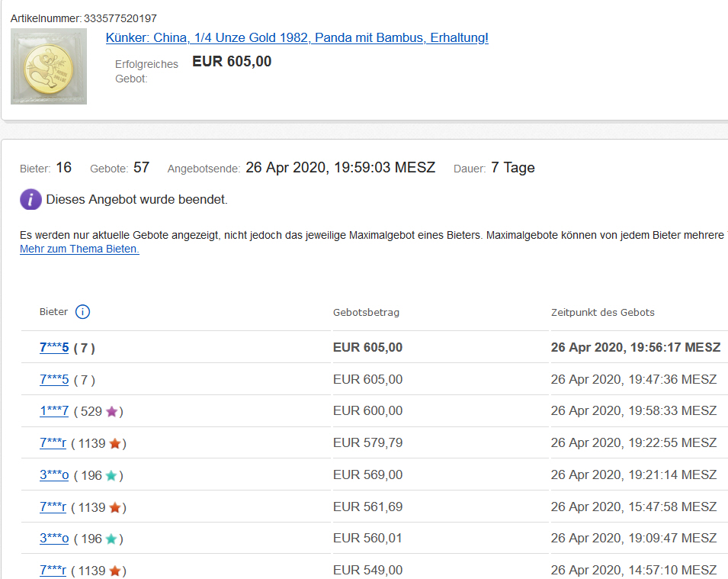
Task: Click the teal star in the EUR 569,00 row
Action: (x=111, y=475)
